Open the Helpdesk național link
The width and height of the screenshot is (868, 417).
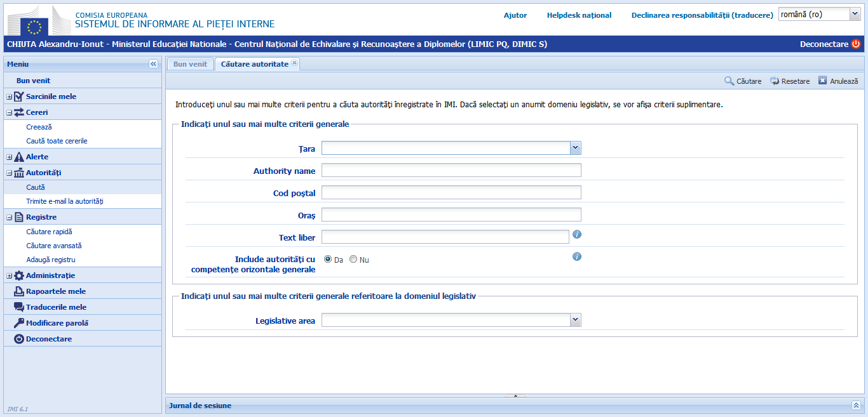pos(579,15)
